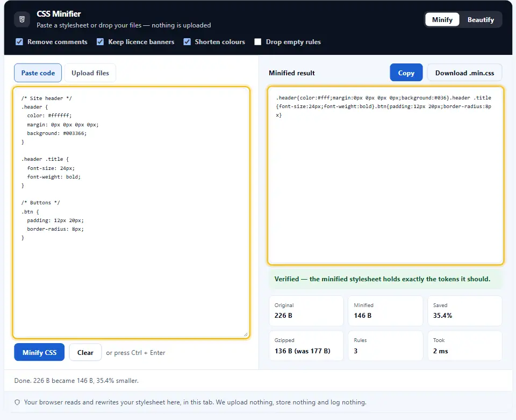516x420 pixels.
Task: Click the Gzipped value '136 B (was 177 B)'
Action: (303, 351)
